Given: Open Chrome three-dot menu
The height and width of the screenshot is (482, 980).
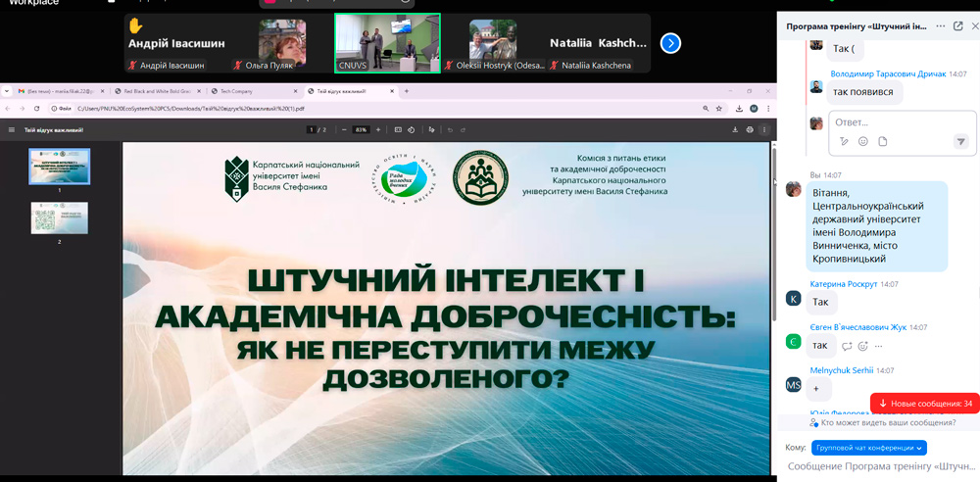Looking at the screenshot, I should pos(768,108).
